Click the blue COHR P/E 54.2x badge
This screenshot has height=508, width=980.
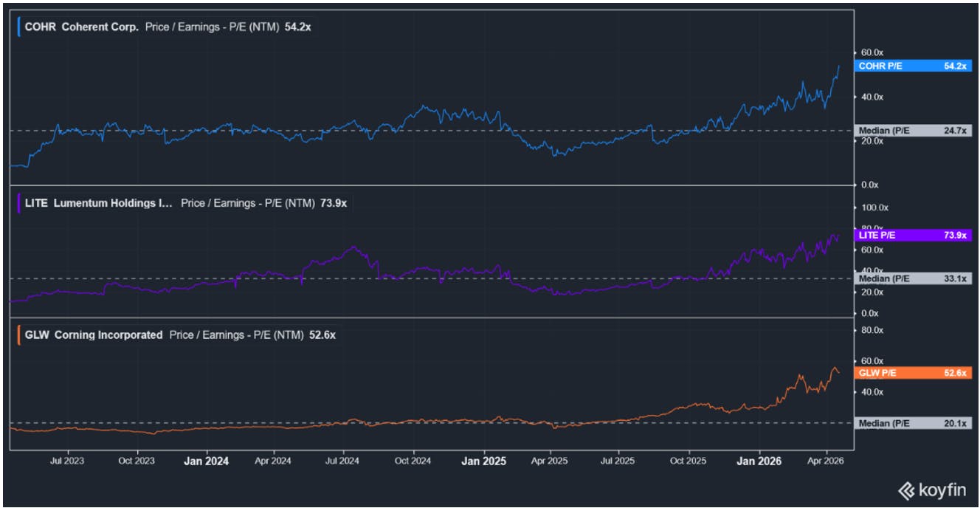912,66
